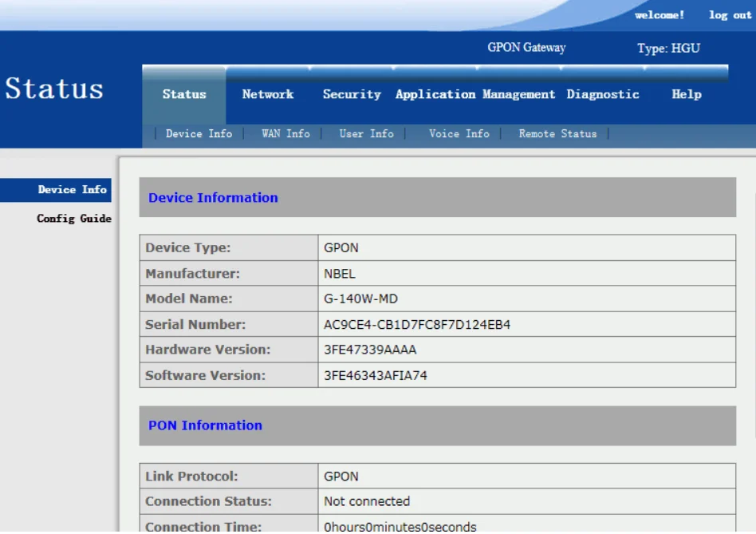This screenshot has height=534, width=756.
Task: Open the Diagnostic tab
Action: pyautogui.click(x=603, y=94)
